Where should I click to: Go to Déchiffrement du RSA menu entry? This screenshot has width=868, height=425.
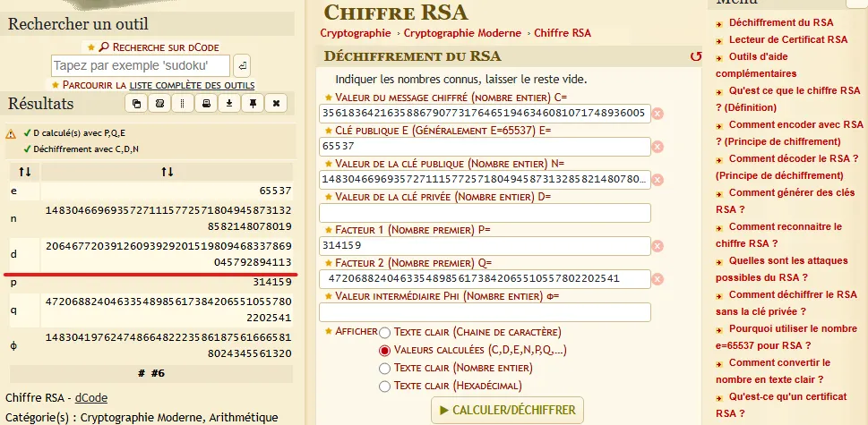[781, 22]
